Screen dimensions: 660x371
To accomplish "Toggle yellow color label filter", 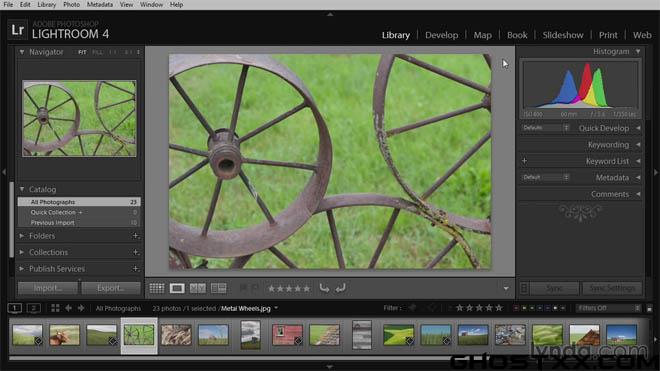I will [x=524, y=308].
